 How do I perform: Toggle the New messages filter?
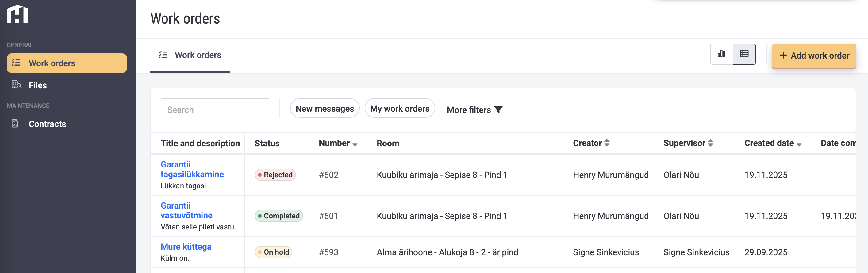(x=325, y=109)
